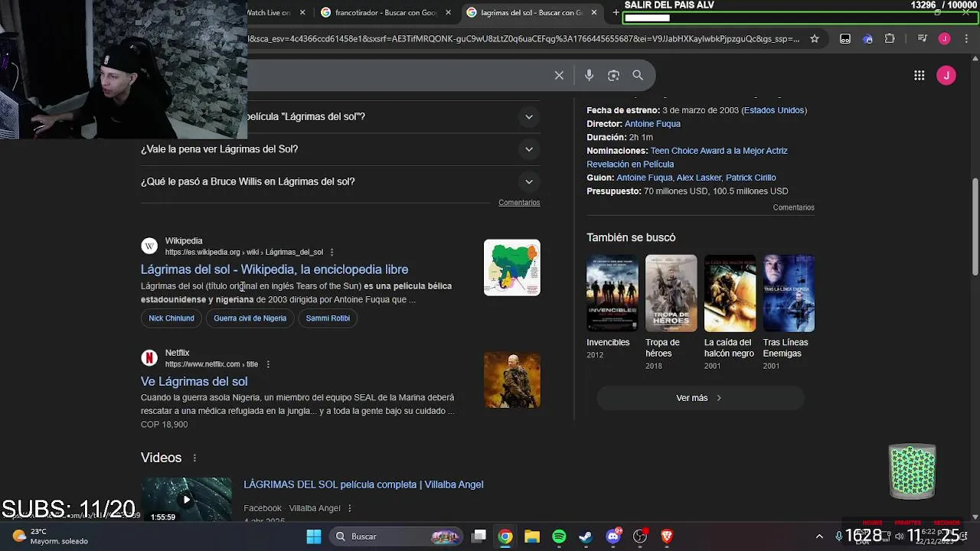Open OBS Studio from taskbar

(640, 536)
